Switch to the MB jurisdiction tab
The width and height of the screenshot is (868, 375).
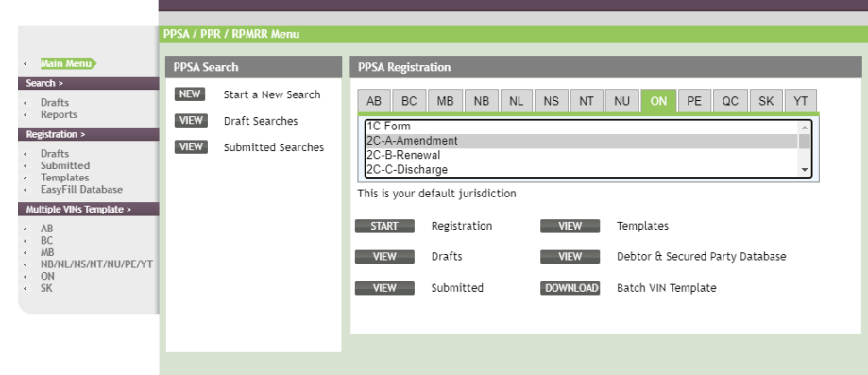click(x=445, y=101)
